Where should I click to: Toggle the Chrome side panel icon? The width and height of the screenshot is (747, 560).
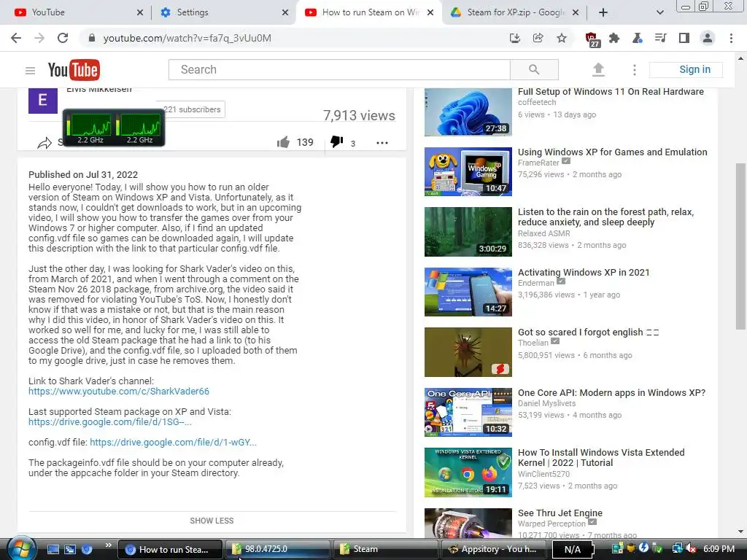[x=684, y=38]
